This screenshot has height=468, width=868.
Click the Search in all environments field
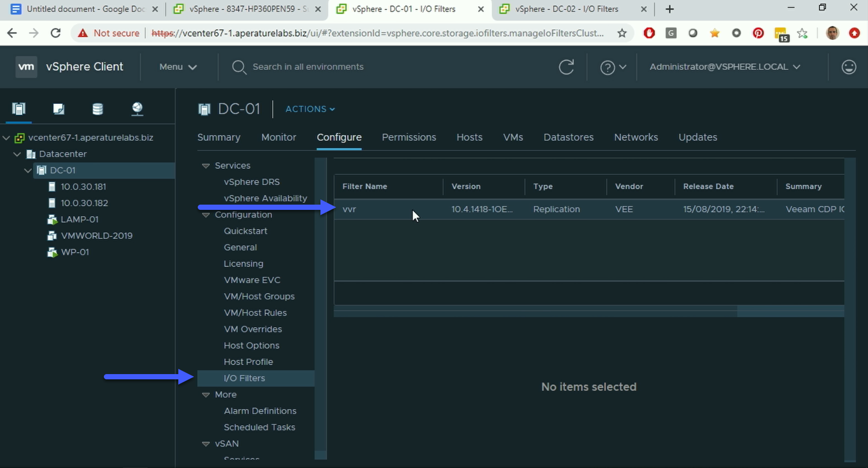pos(308,67)
